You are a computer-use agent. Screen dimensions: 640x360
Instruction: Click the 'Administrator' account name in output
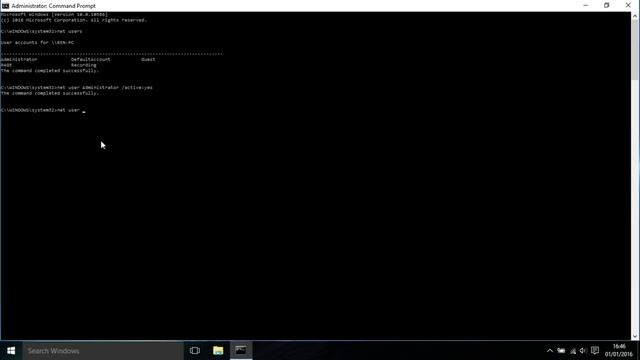(19, 60)
